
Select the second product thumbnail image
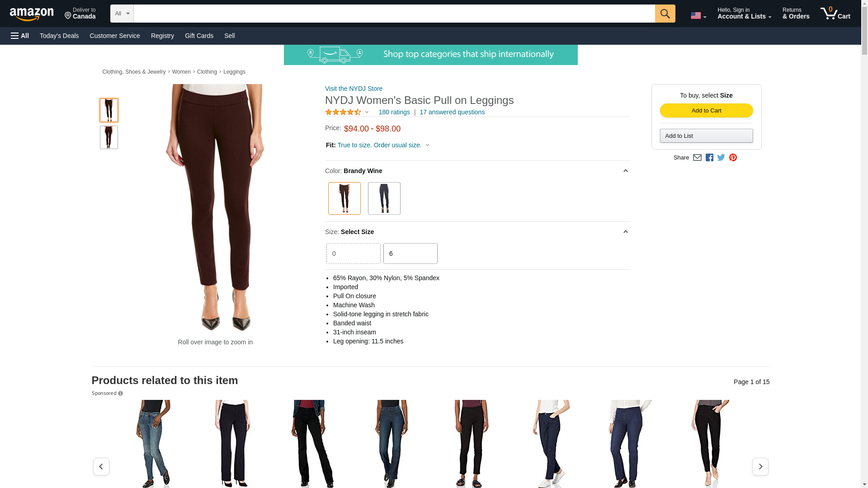click(x=109, y=137)
